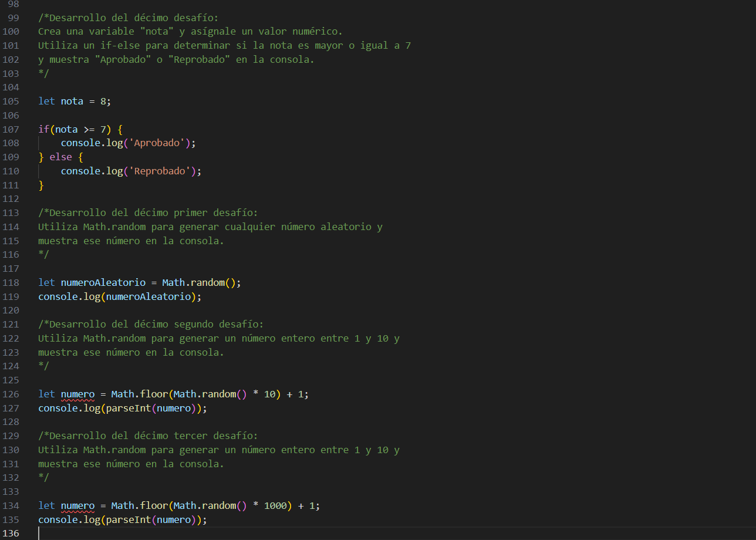The width and height of the screenshot is (756, 540).
Task: Click gutter line number 109
Action: 11,157
